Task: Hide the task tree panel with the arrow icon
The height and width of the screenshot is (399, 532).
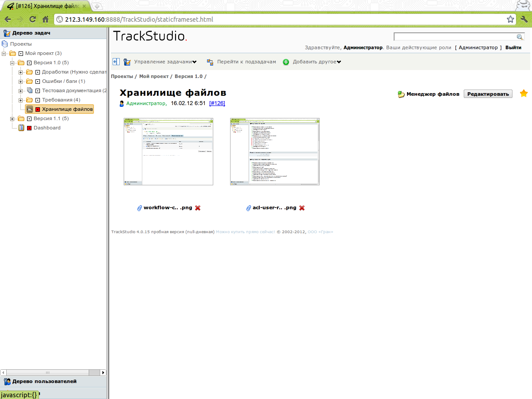Action: pyautogui.click(x=116, y=62)
